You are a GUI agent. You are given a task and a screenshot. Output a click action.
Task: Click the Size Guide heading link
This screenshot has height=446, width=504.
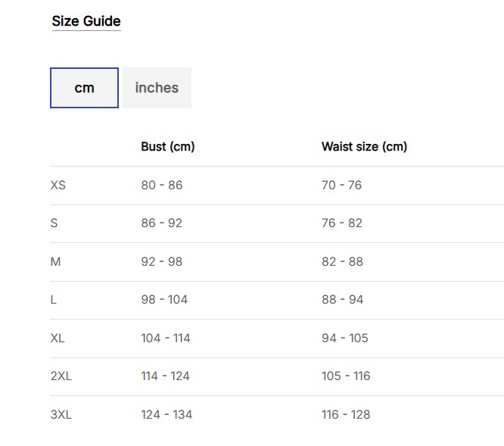pos(86,21)
